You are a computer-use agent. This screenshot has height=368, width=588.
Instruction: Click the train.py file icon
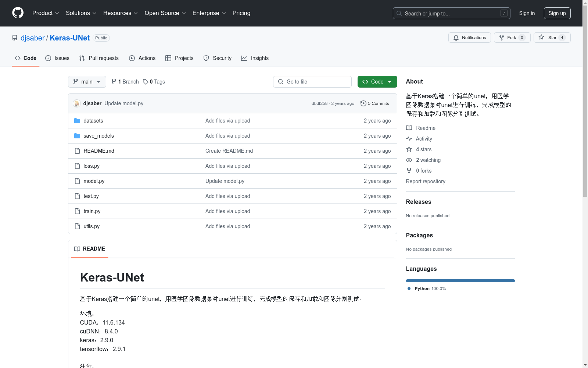coord(77,211)
